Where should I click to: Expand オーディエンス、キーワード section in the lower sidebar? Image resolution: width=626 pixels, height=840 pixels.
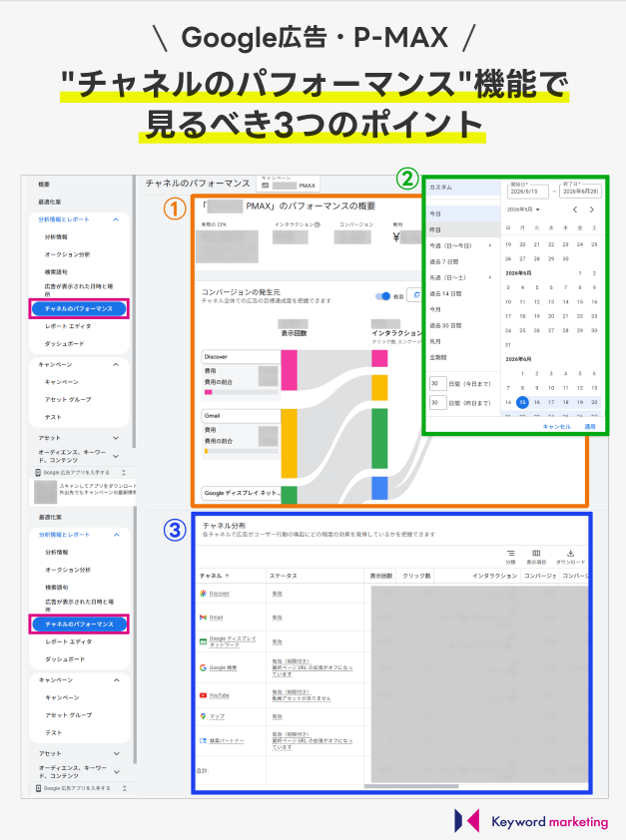117,772
